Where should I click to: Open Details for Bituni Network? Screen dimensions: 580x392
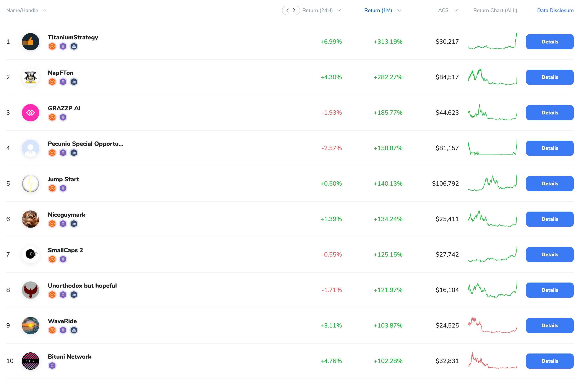pyautogui.click(x=549, y=361)
